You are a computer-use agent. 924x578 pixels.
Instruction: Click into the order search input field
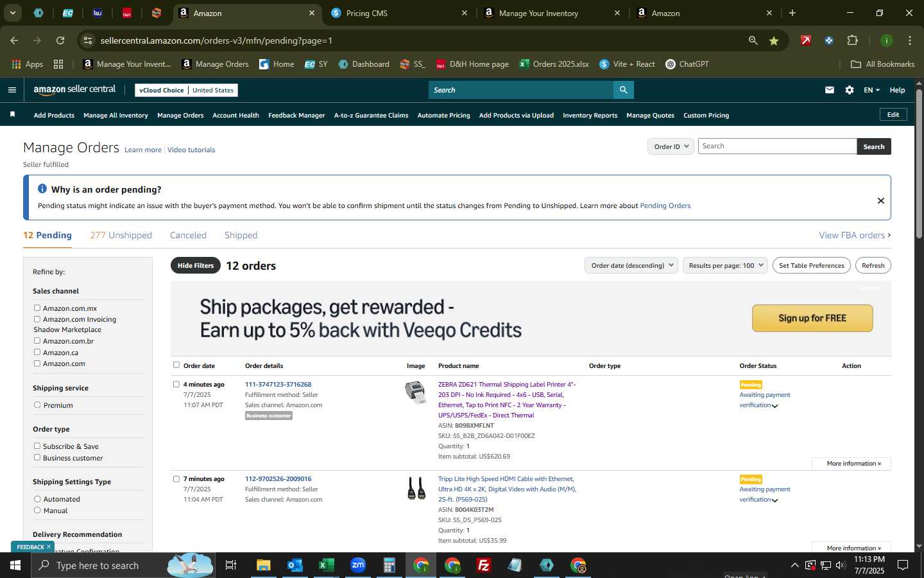(777, 146)
